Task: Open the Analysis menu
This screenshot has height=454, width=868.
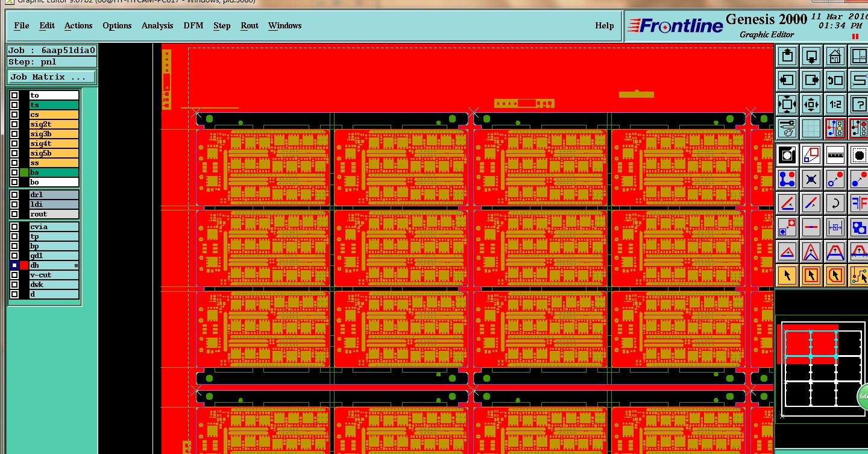Action: click(157, 25)
